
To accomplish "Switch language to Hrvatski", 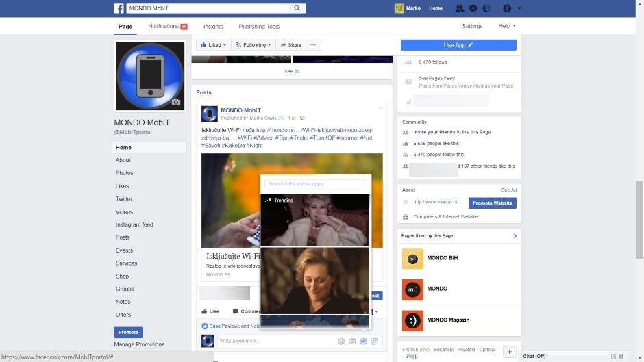I will [466, 350].
